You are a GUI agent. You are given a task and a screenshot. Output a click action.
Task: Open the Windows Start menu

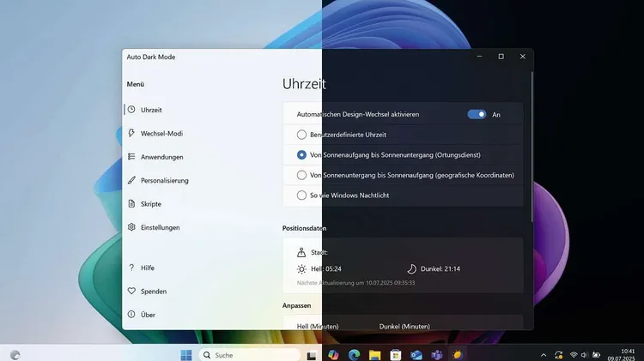tap(186, 355)
